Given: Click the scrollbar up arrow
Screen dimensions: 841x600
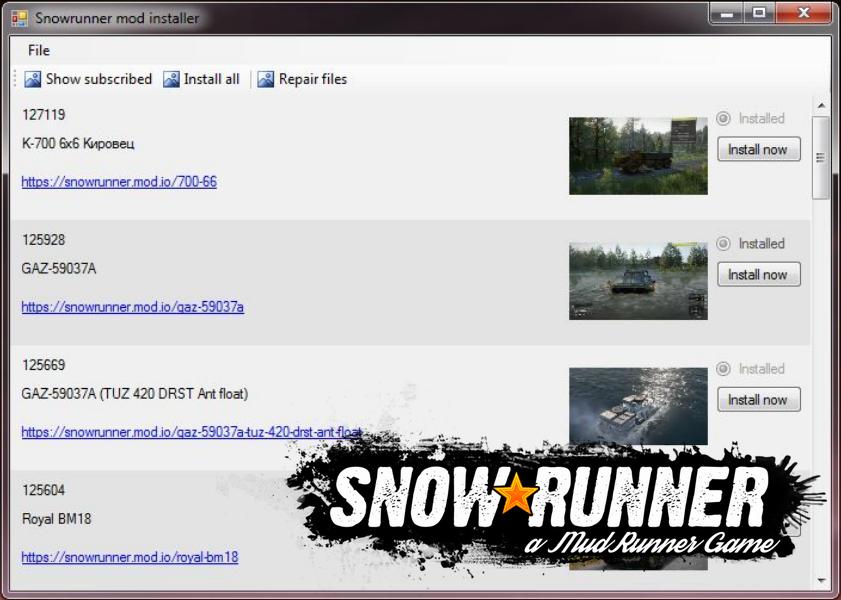Looking at the screenshot, I should point(821,105).
